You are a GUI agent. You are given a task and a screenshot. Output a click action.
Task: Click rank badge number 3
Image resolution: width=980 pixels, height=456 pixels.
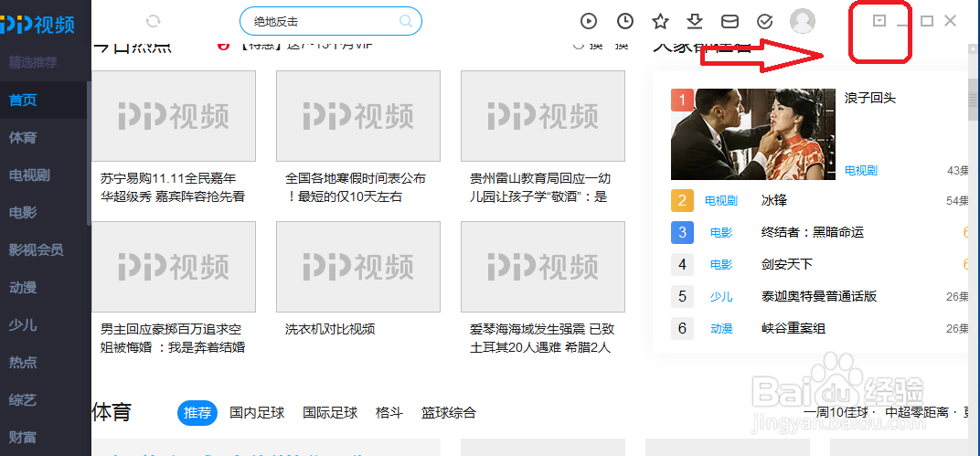click(683, 232)
